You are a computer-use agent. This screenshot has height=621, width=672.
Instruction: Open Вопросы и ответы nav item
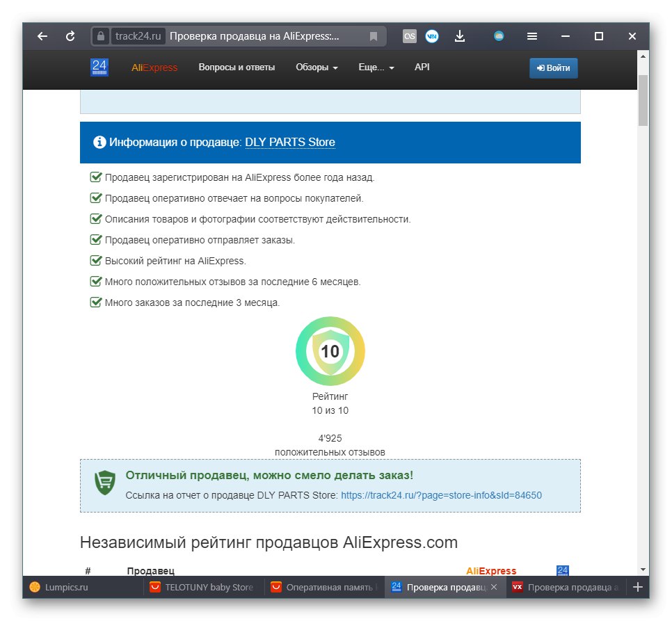237,67
